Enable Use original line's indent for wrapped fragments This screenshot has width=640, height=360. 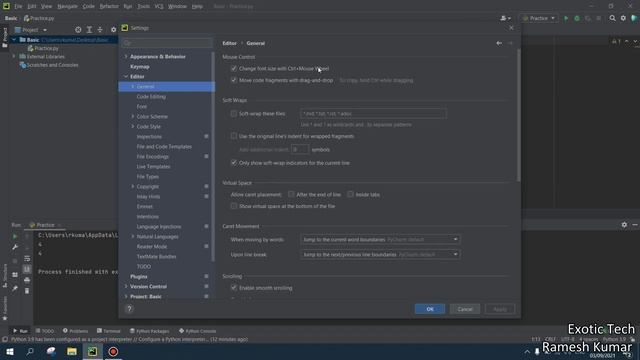pos(234,136)
